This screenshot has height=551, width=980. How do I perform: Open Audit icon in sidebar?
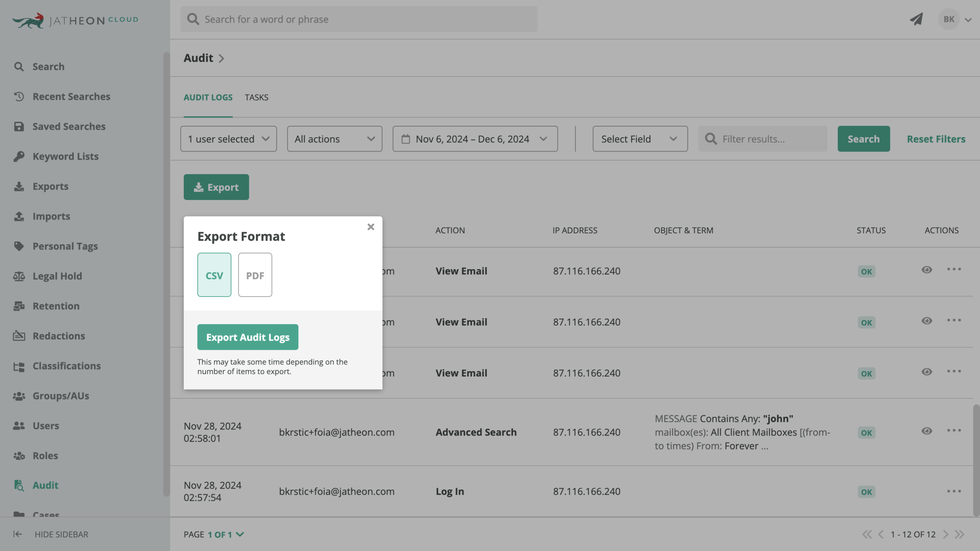point(19,485)
